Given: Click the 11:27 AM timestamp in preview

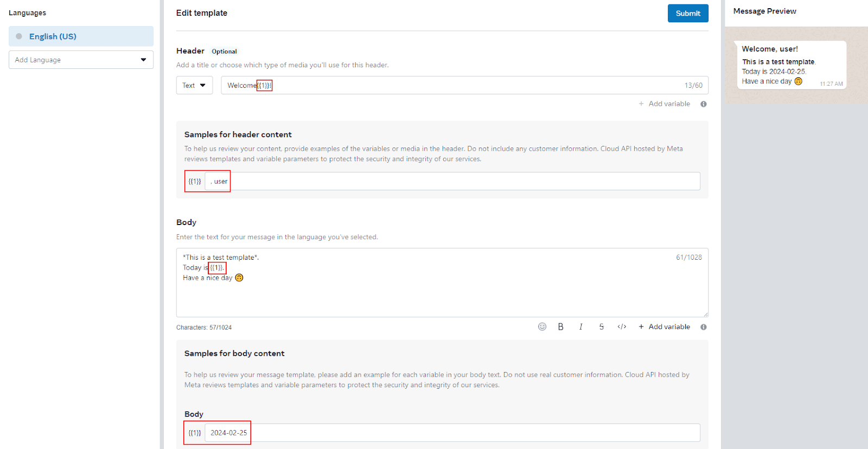Looking at the screenshot, I should point(831,84).
